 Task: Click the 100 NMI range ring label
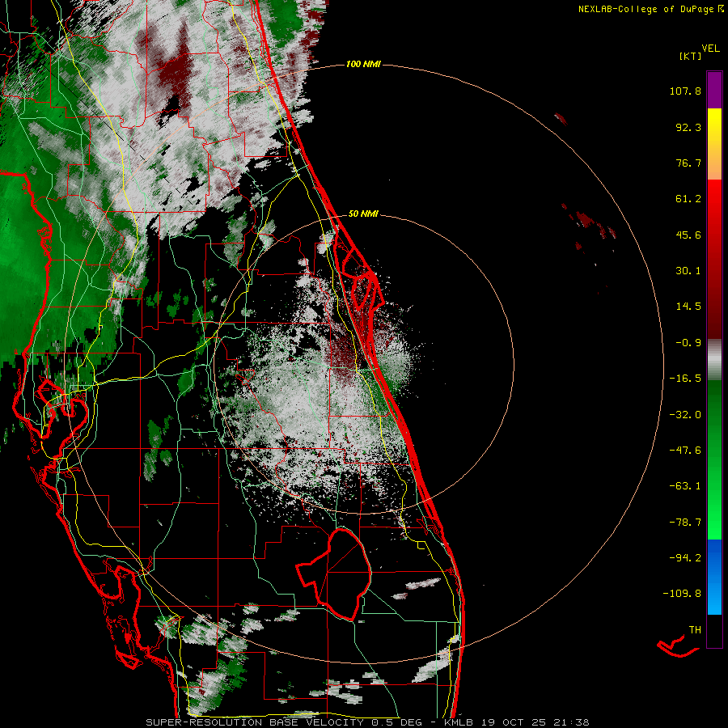pyautogui.click(x=363, y=64)
